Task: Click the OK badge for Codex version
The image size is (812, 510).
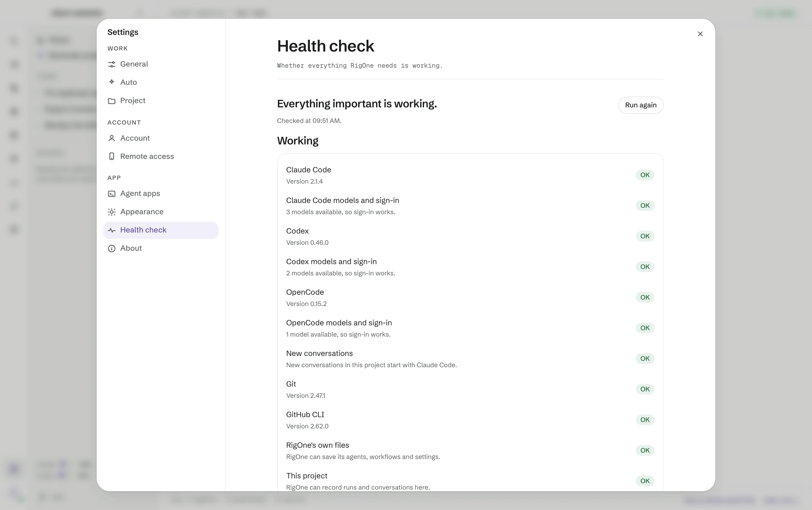Action: [x=645, y=236]
